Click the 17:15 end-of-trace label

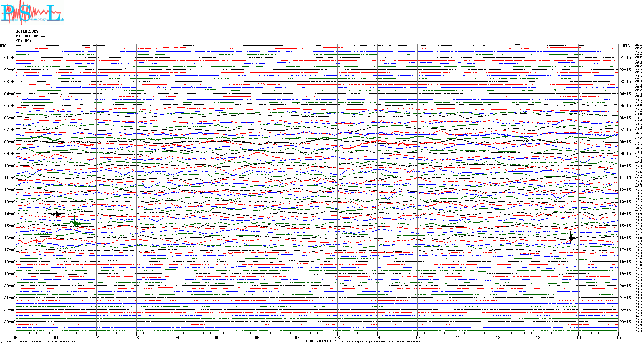click(x=625, y=250)
